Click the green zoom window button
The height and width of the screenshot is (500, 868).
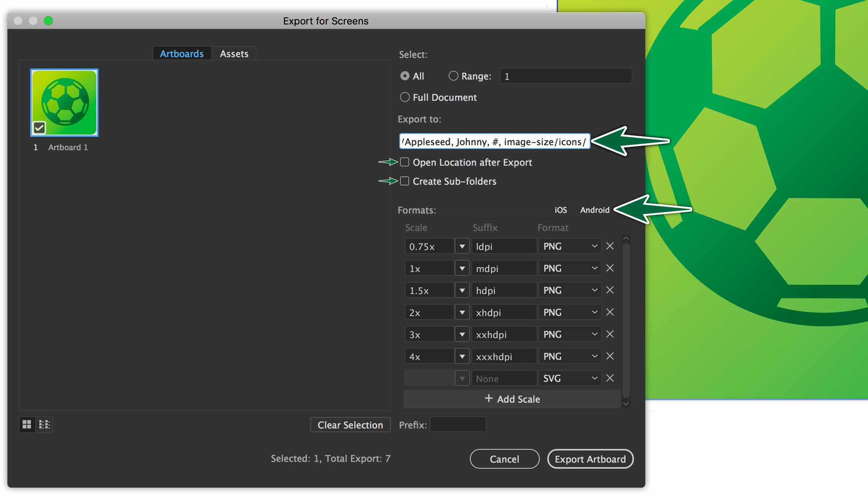(x=48, y=21)
